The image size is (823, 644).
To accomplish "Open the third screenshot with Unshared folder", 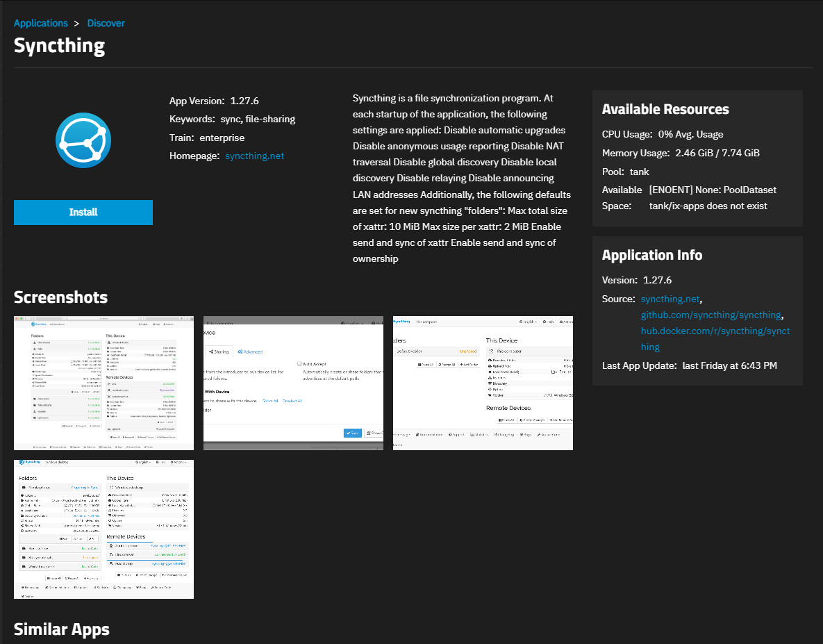I will [483, 383].
